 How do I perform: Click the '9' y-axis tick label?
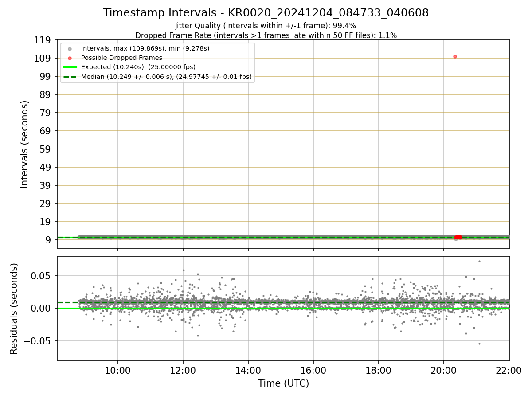49,240
